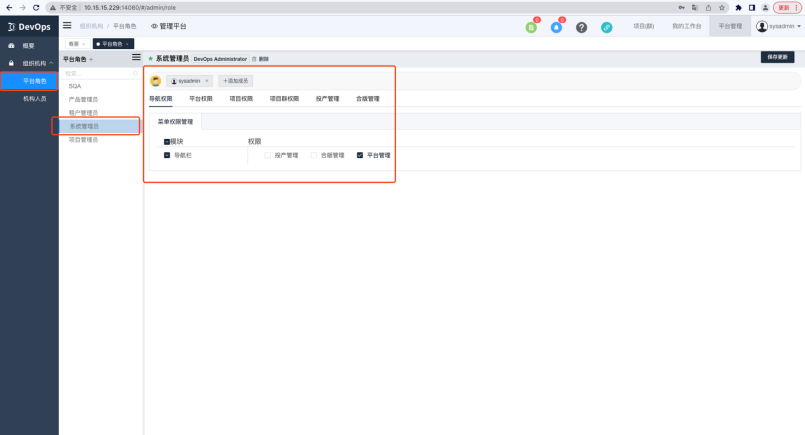Switch to the 项目群权限 tab
Image resolution: width=805 pixels, height=435 pixels.
[x=284, y=99]
